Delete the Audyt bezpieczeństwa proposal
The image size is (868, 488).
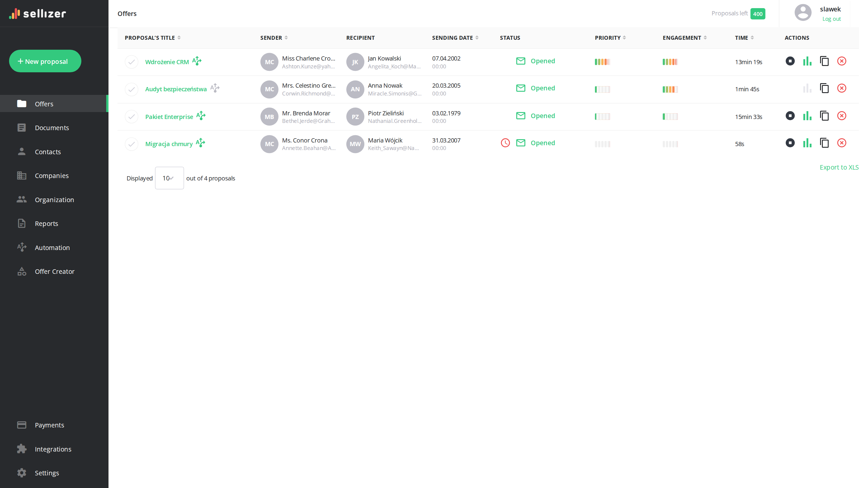point(841,88)
